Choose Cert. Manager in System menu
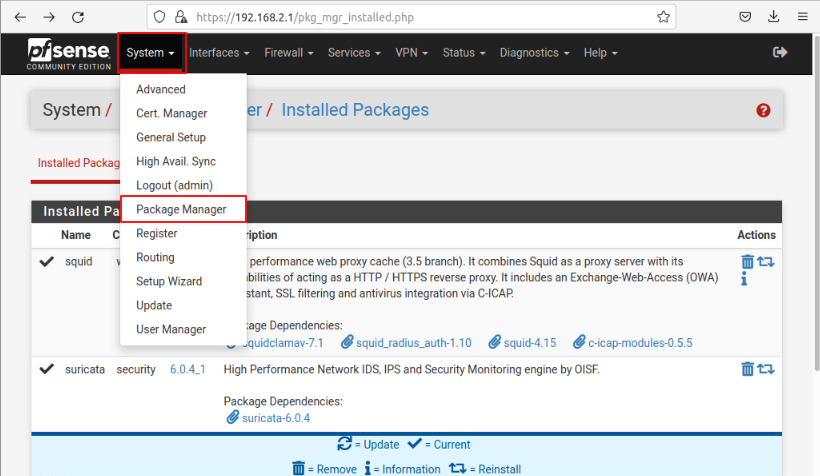The height and width of the screenshot is (476, 820). pyautogui.click(x=172, y=114)
